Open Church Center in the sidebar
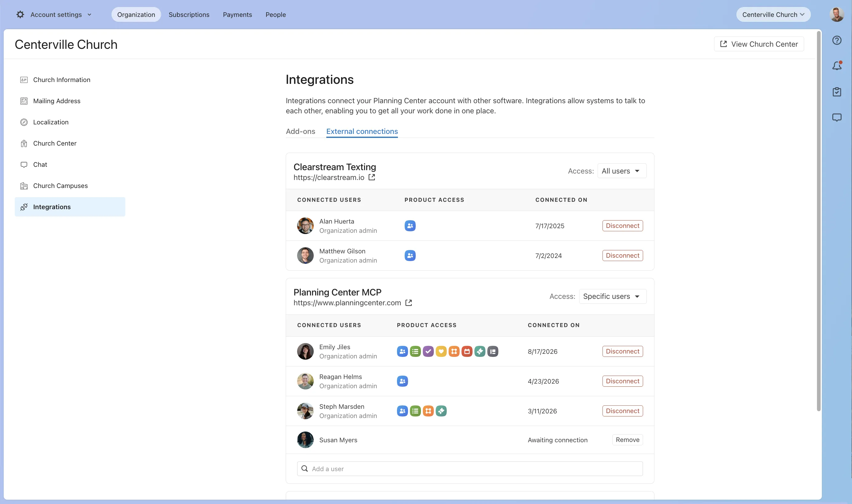 (70, 143)
